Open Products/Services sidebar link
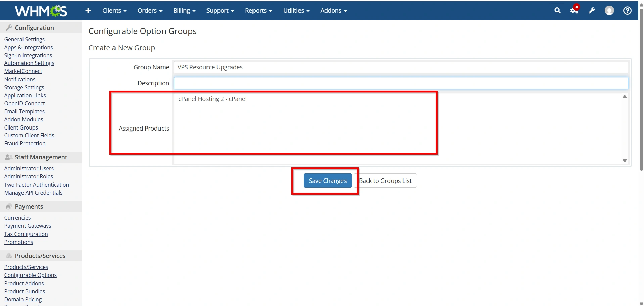Image resolution: width=644 pixels, height=306 pixels. pyautogui.click(x=26, y=267)
